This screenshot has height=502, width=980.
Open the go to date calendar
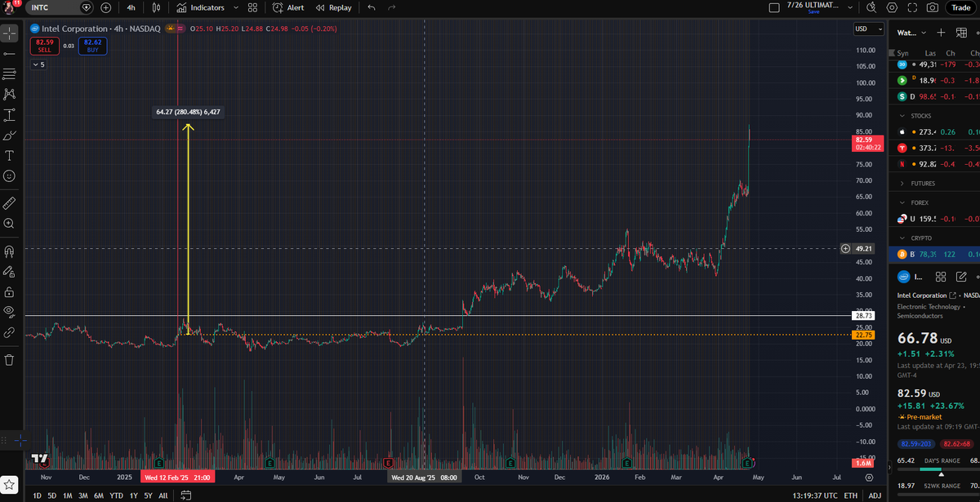[x=185, y=495]
